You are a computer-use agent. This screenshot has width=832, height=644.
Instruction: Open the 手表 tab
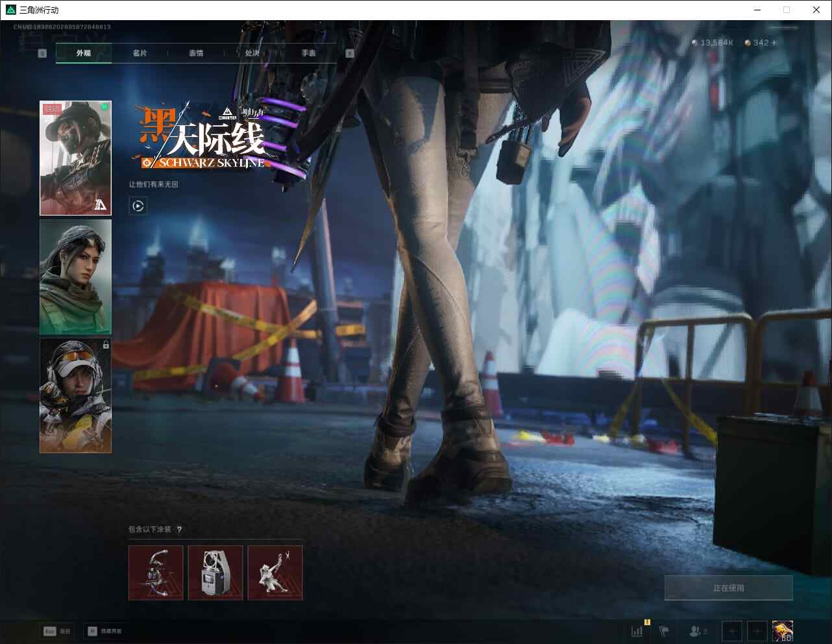point(308,53)
